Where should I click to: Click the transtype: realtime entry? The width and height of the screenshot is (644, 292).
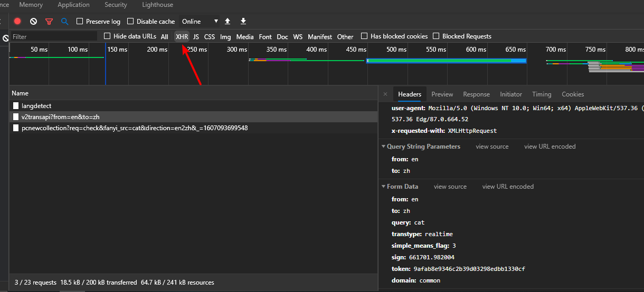click(422, 234)
